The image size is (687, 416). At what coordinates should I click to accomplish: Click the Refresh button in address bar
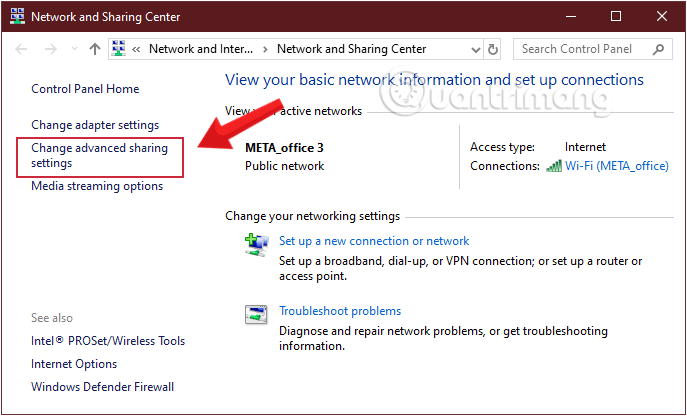[x=492, y=48]
